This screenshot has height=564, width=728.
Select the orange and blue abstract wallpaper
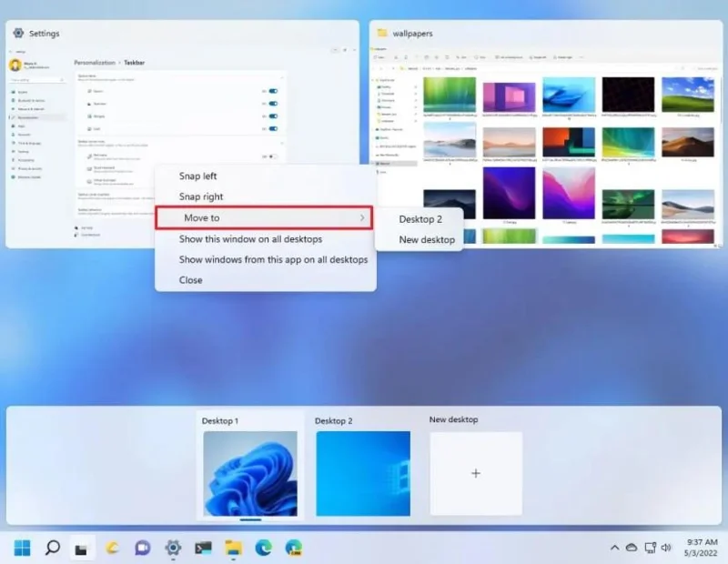pyautogui.click(x=569, y=142)
